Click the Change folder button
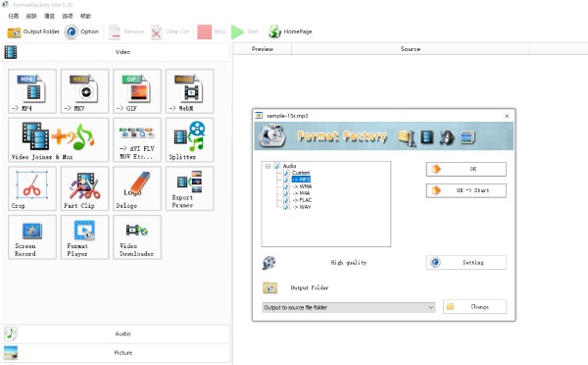This screenshot has width=588, height=365. pyautogui.click(x=474, y=307)
